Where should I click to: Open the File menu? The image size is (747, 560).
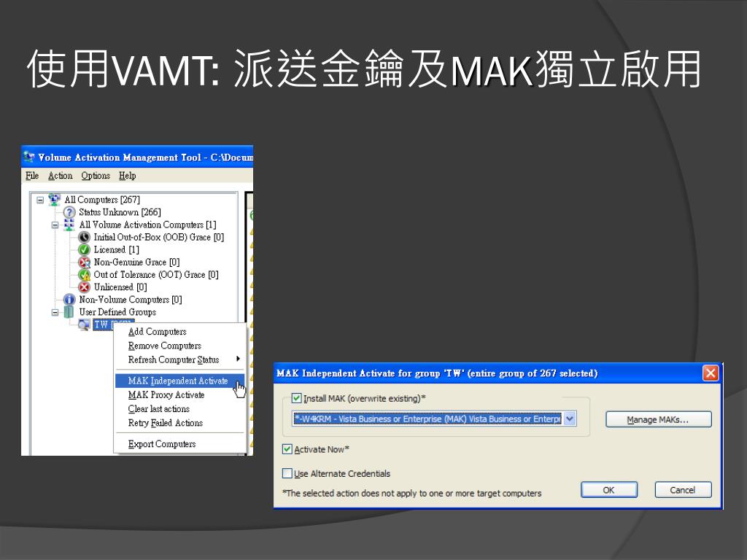click(32, 176)
